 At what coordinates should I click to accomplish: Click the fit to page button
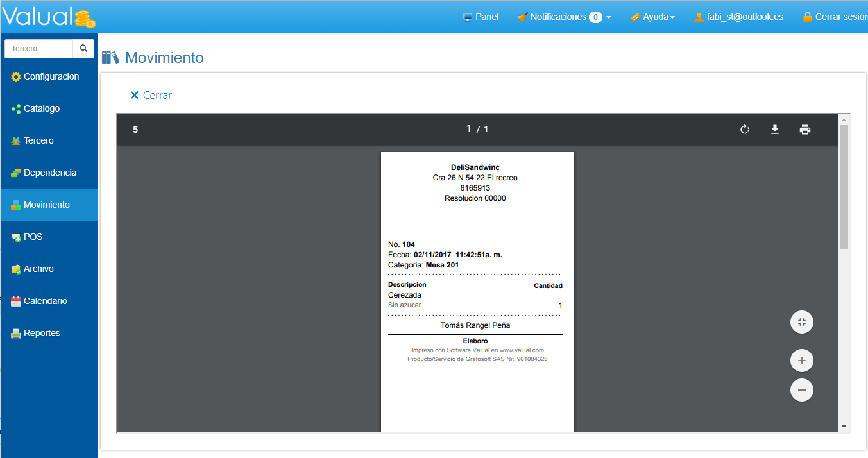(801, 322)
